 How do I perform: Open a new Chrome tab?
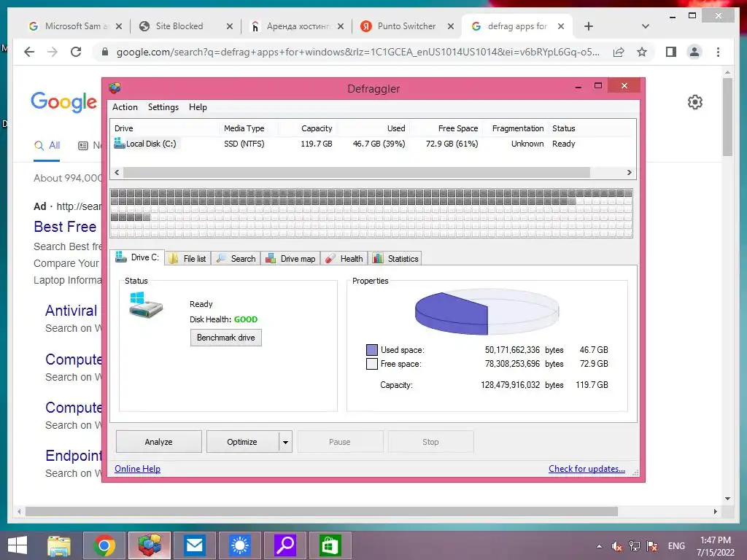point(589,26)
